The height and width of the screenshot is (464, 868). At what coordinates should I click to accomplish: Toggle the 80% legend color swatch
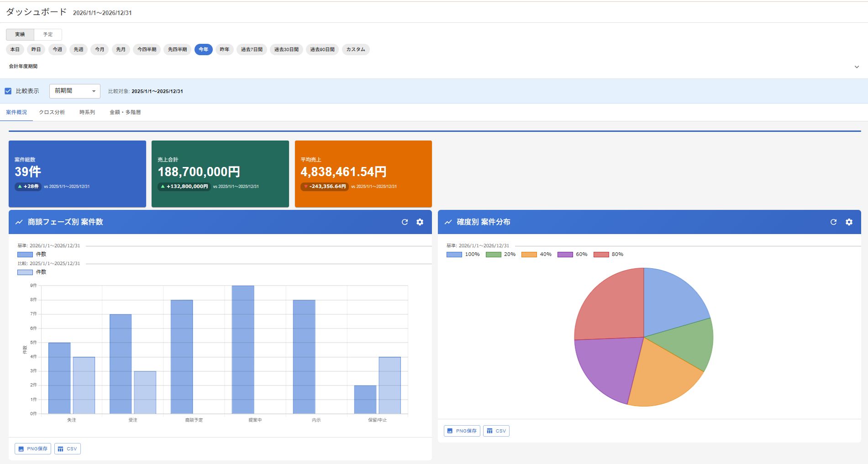pyautogui.click(x=601, y=255)
